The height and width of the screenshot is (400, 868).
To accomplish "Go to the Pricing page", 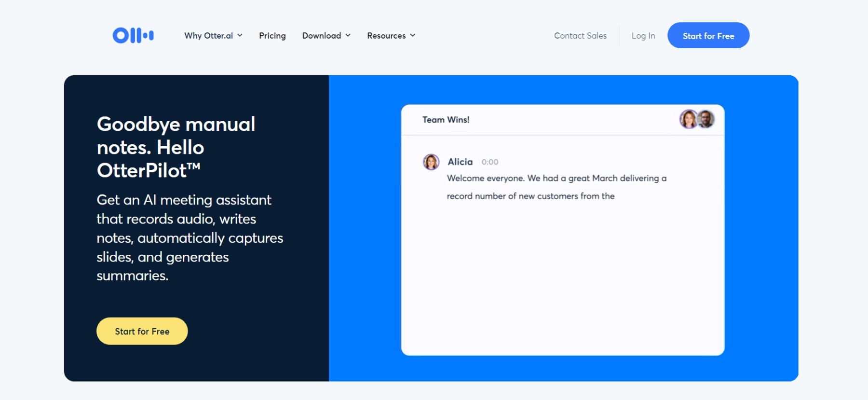I will click(272, 36).
